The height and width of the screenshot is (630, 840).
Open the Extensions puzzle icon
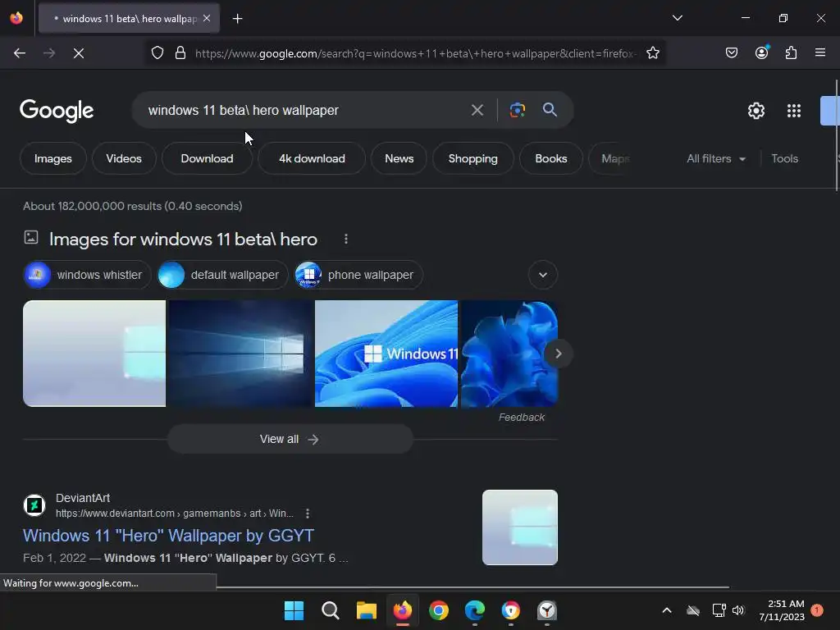click(x=792, y=52)
